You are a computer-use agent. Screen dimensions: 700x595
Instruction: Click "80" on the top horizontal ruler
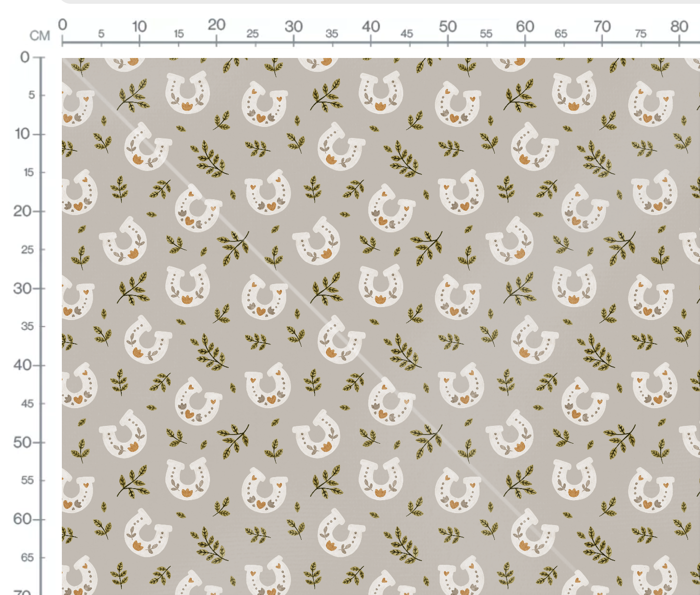pyautogui.click(x=679, y=26)
